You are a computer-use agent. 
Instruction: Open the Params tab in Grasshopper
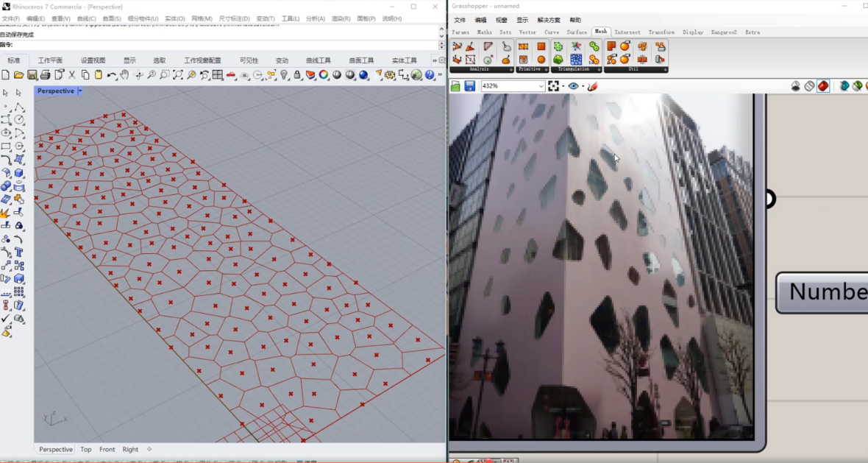pos(460,32)
